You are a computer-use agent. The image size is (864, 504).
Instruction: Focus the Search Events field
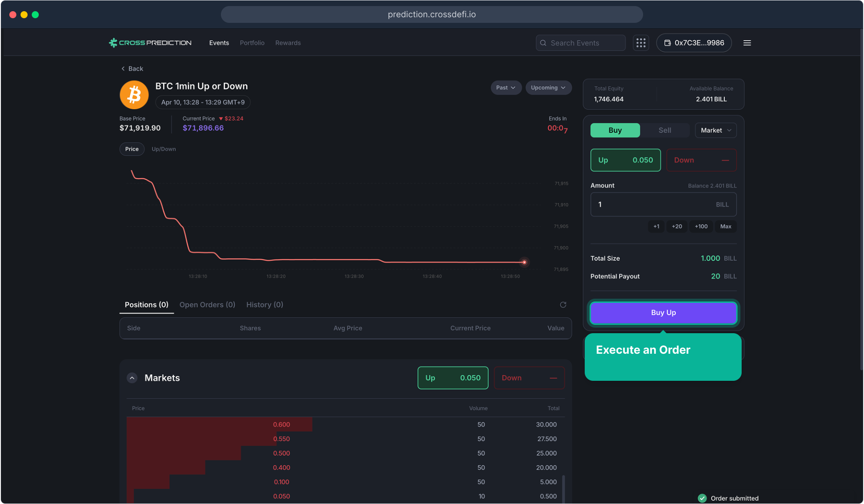coord(581,43)
